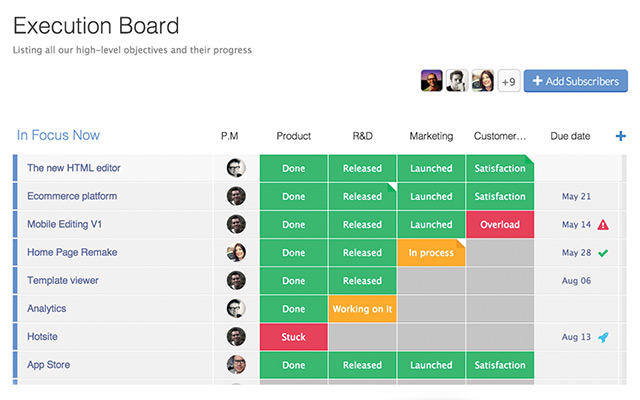This screenshot has height=400, width=640.
Task: Change the orange Working on it status
Action: click(x=362, y=309)
